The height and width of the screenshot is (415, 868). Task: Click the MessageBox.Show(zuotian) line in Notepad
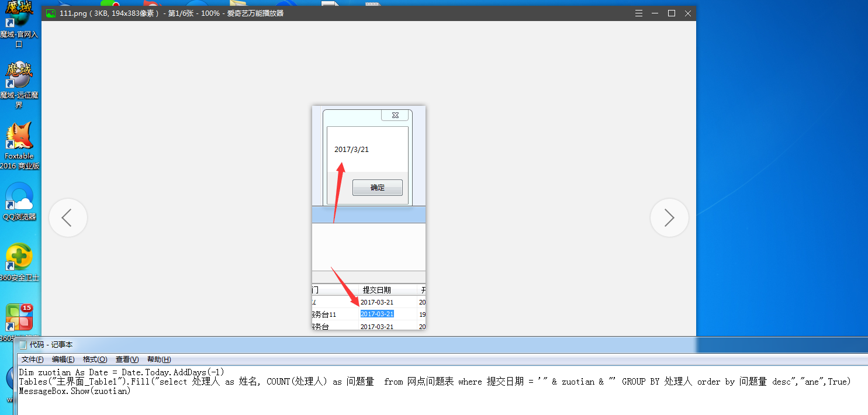pos(75,391)
